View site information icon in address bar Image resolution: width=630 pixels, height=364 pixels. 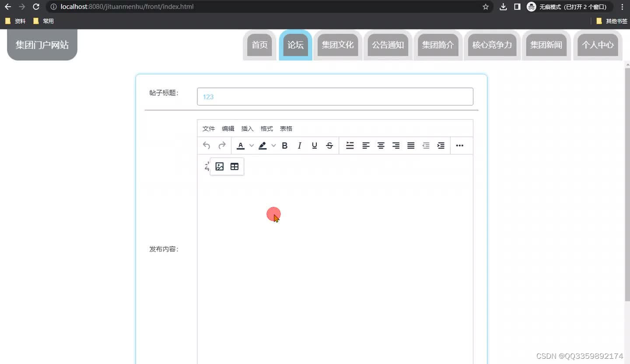(x=53, y=7)
